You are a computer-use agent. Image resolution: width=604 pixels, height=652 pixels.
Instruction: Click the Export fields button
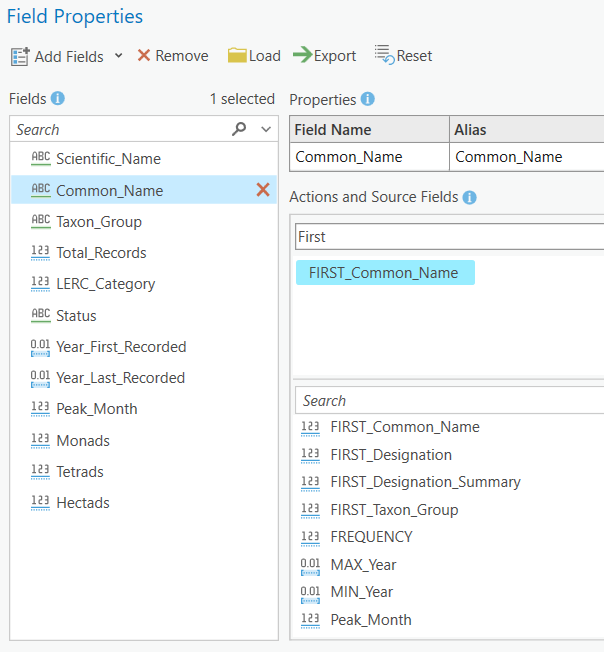click(x=324, y=56)
